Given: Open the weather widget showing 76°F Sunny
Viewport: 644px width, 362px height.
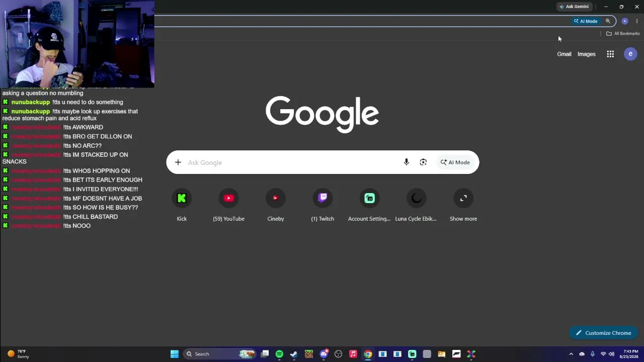Looking at the screenshot, I should point(18,354).
